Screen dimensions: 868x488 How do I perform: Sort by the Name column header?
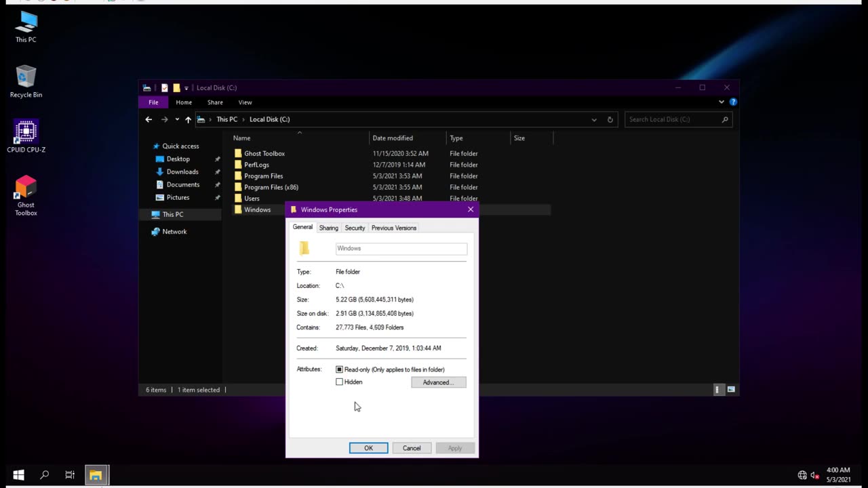coord(299,138)
